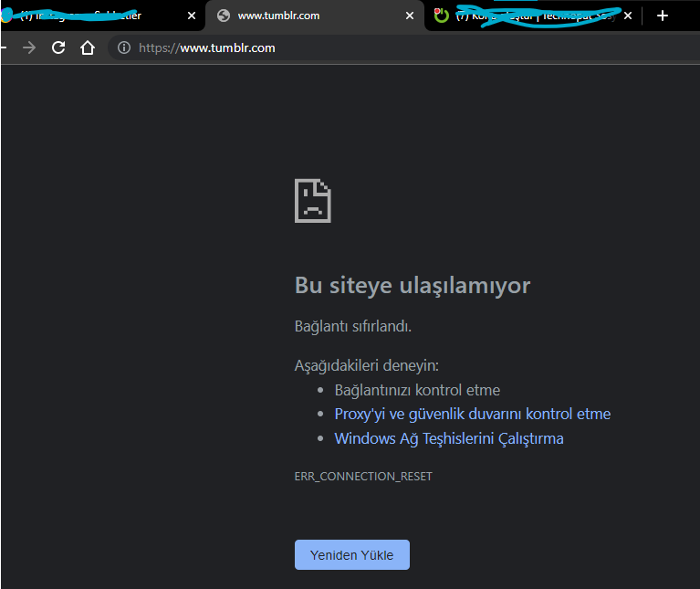
Task: Click the 'Bu siteye ulaşılamıyor' heading
Action: pos(412,285)
